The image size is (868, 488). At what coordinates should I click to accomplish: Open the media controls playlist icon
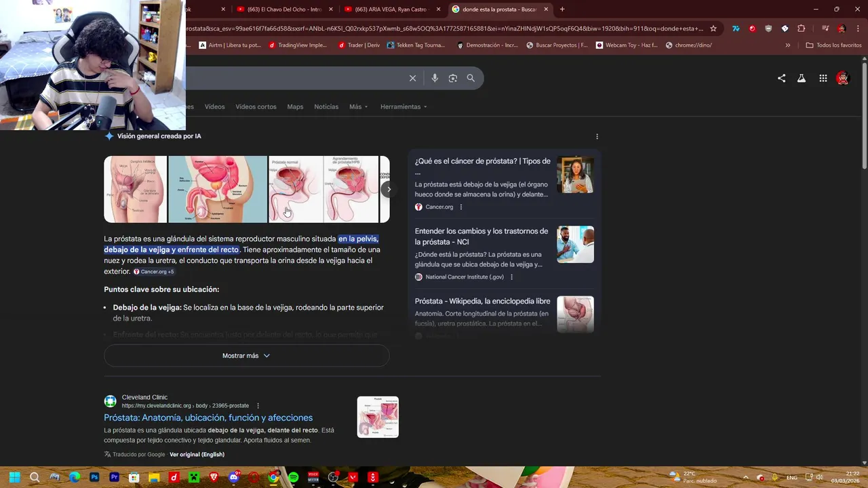click(x=825, y=28)
